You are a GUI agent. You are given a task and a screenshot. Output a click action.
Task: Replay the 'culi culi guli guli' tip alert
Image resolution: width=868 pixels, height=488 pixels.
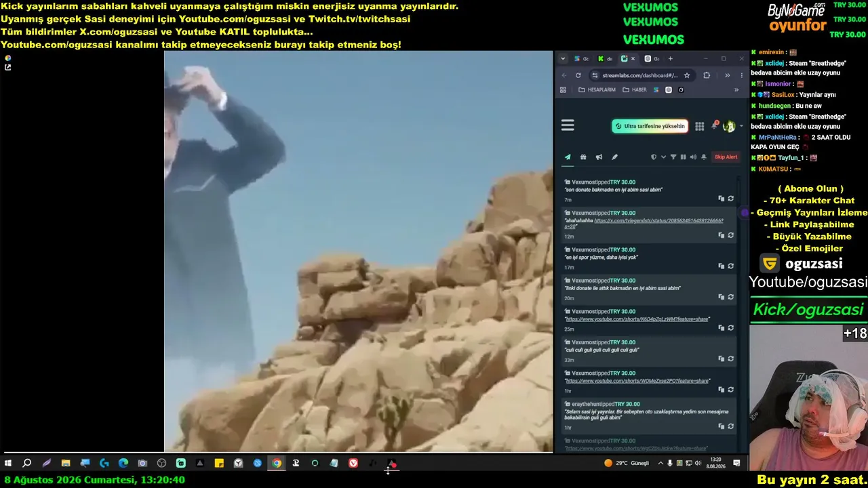[730, 359]
